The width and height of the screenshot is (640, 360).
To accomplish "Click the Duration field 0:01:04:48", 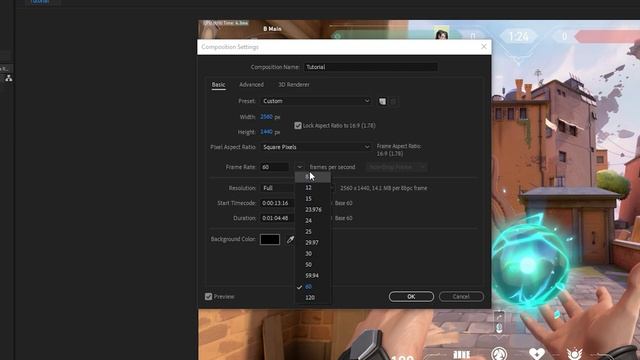I will 278,218.
